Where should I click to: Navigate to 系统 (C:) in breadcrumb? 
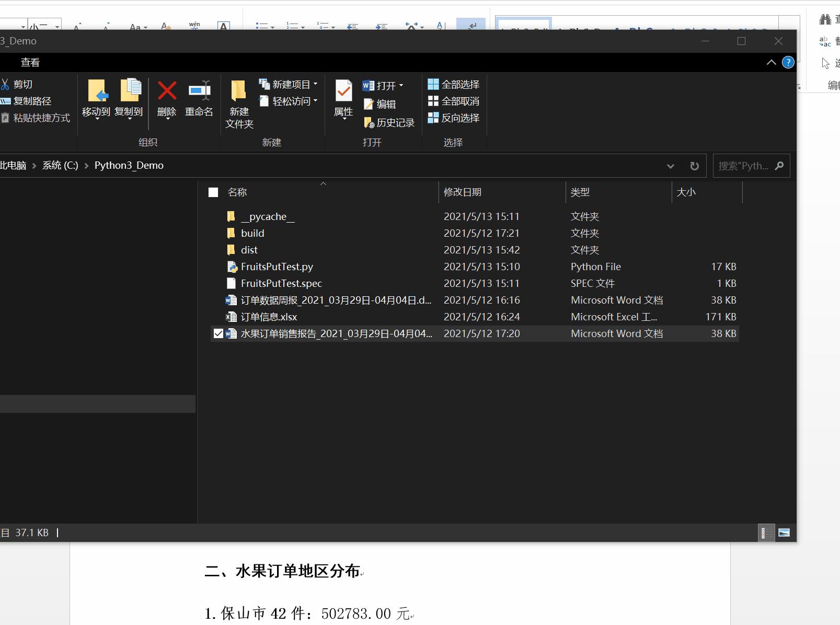tap(60, 165)
